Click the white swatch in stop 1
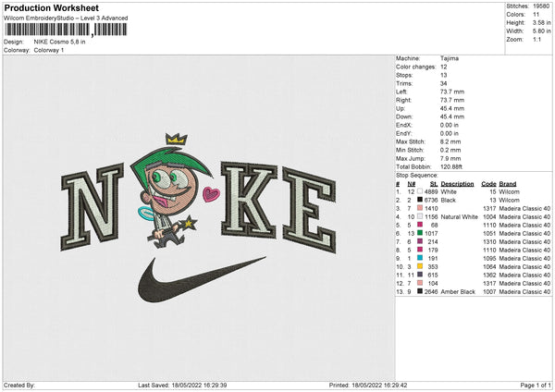The width and height of the screenshot is (555, 392). point(420,191)
